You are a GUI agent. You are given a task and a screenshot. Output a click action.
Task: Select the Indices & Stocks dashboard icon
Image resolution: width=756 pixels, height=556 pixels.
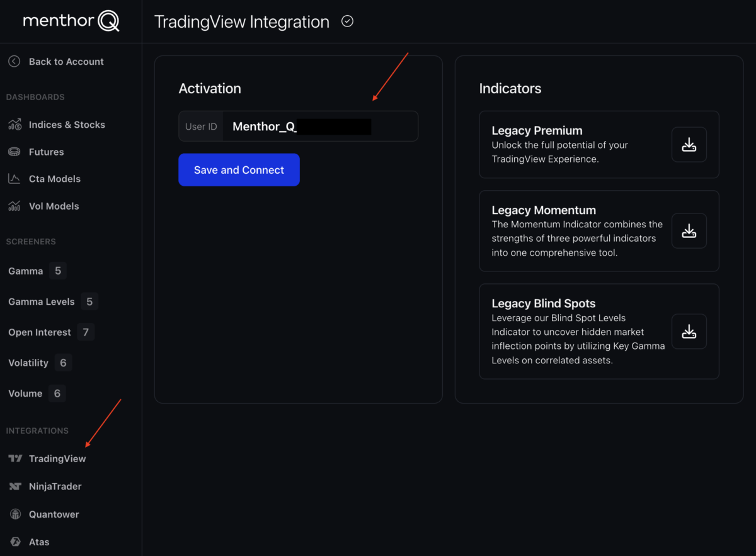click(14, 124)
